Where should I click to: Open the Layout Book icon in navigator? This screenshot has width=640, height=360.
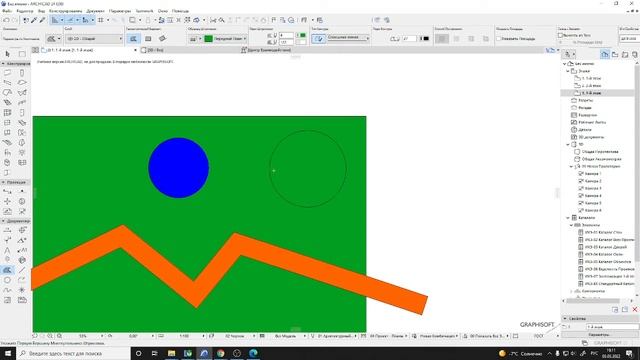click(625, 54)
